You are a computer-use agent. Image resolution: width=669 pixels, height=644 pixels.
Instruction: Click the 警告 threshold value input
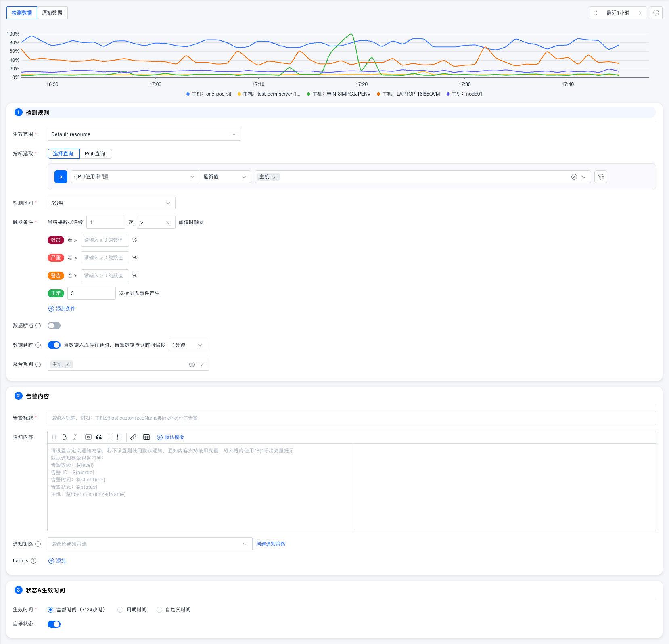[105, 276]
